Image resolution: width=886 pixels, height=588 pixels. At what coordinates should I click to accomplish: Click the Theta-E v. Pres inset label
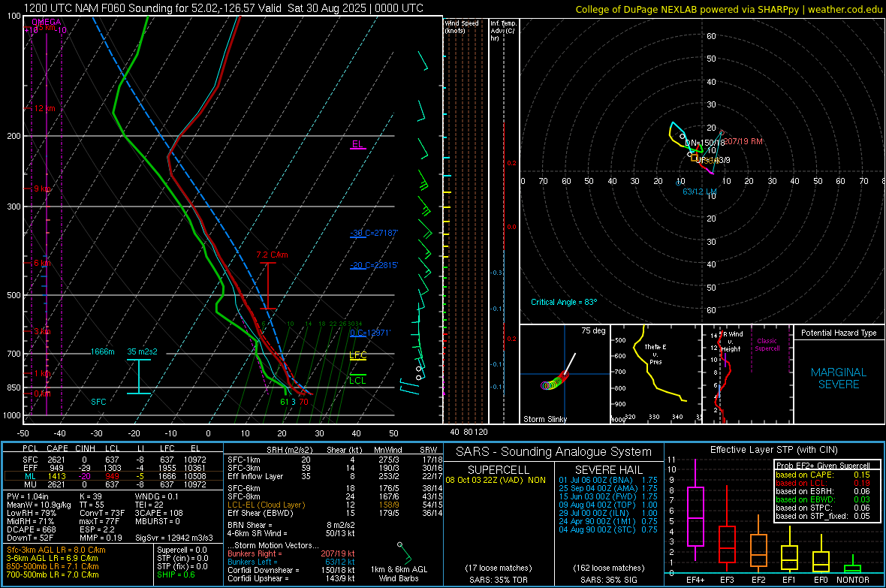(655, 354)
